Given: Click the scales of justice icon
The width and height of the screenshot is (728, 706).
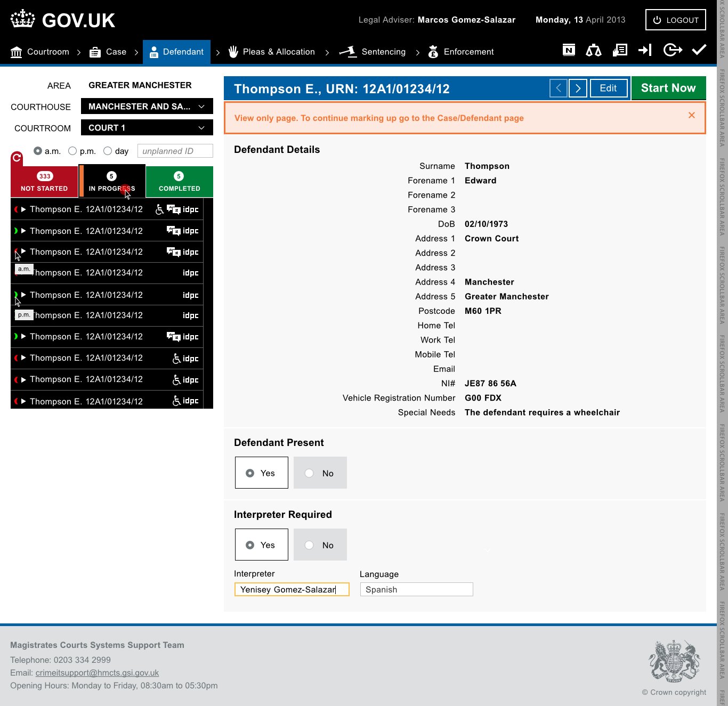Looking at the screenshot, I should 594,50.
